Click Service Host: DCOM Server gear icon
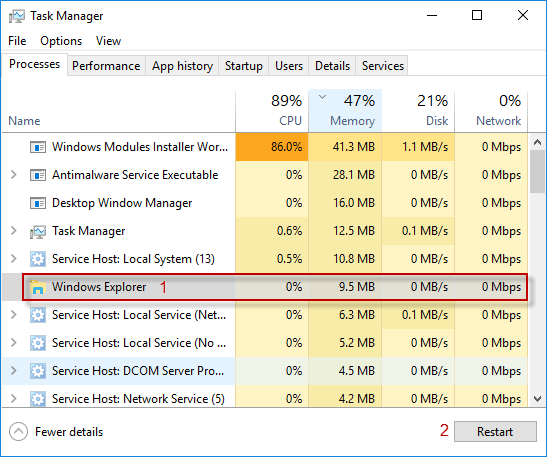Image resolution: width=547 pixels, height=457 pixels. coord(38,371)
